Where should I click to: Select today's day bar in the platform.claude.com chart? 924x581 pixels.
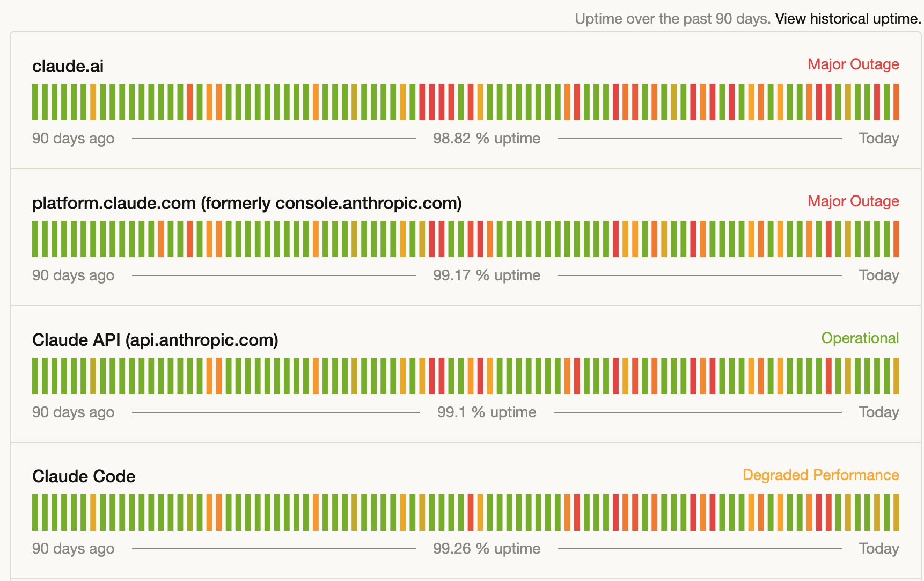point(896,239)
